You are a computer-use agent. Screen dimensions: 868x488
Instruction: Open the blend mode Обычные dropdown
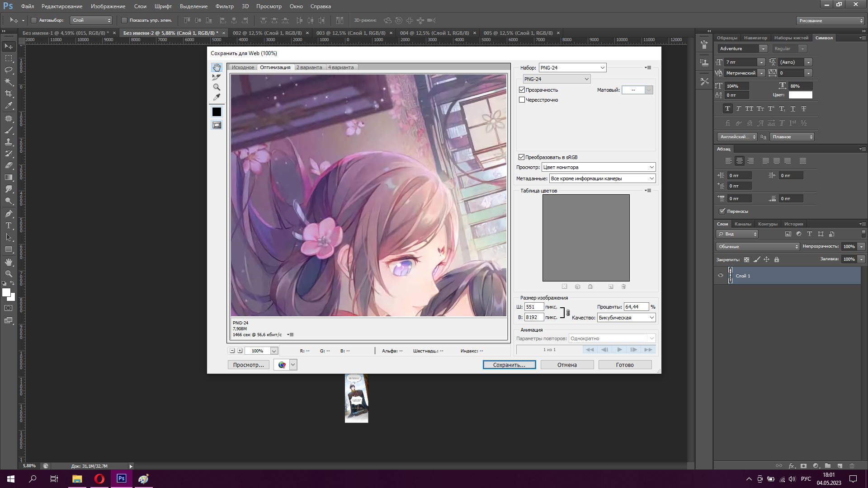758,247
